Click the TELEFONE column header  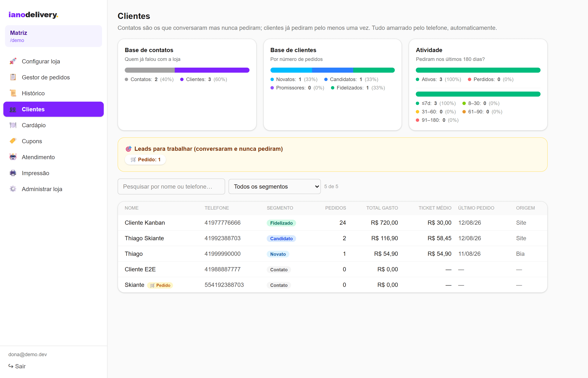click(x=217, y=208)
